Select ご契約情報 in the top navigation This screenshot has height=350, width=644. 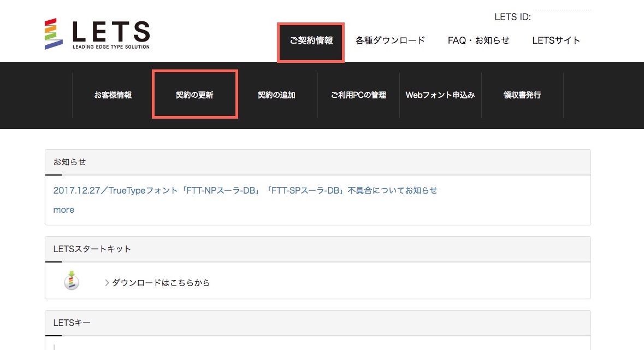pyautogui.click(x=310, y=40)
